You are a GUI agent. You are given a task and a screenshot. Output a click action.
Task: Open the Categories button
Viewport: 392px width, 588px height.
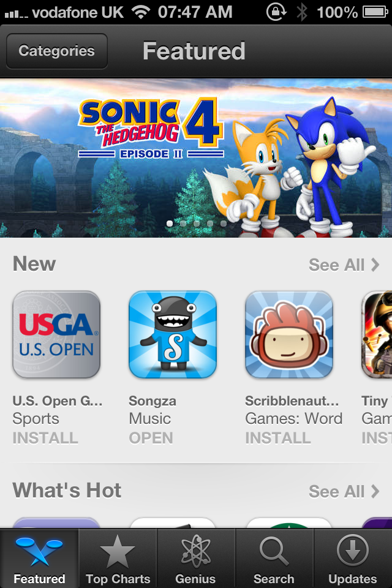pos(56,51)
